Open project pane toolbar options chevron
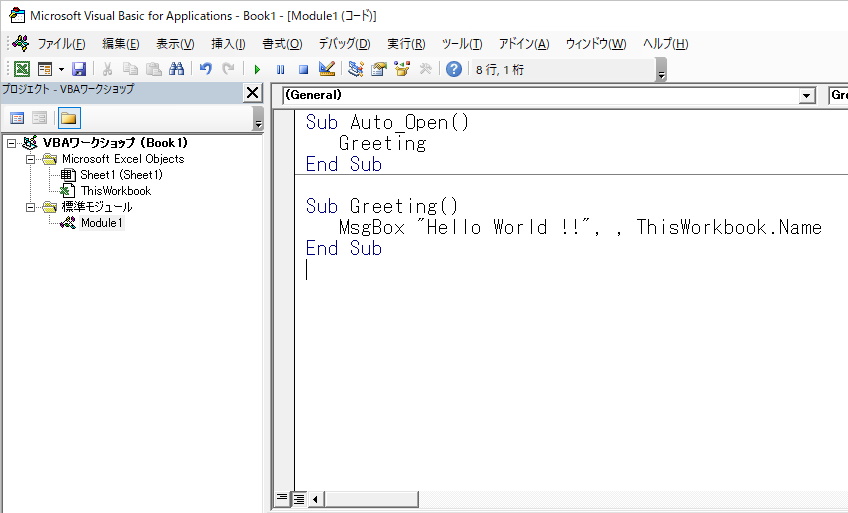 pos(258,118)
